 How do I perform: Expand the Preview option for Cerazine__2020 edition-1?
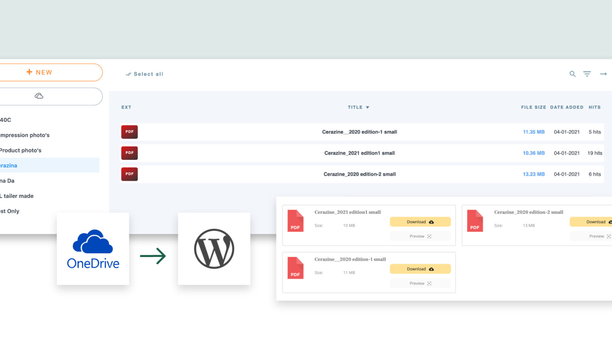[420, 283]
